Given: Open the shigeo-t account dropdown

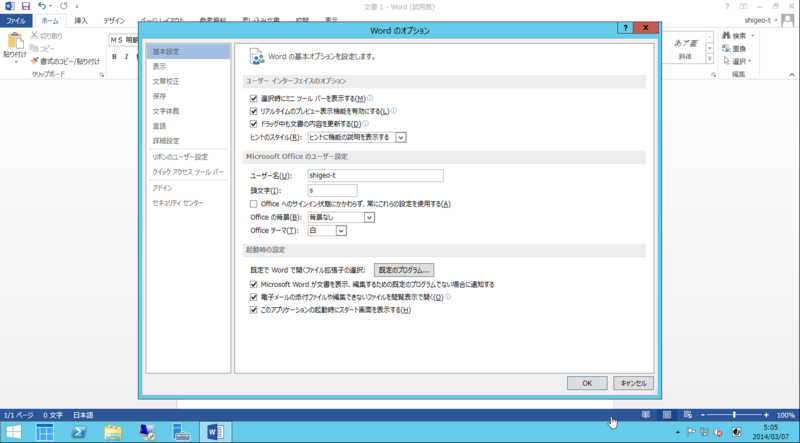Looking at the screenshot, I should coord(762,20).
